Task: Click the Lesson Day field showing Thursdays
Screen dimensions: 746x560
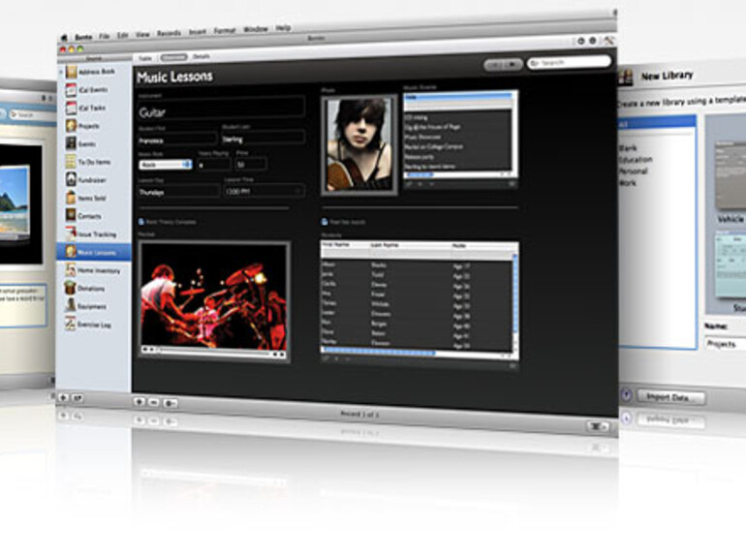Action: [x=179, y=192]
